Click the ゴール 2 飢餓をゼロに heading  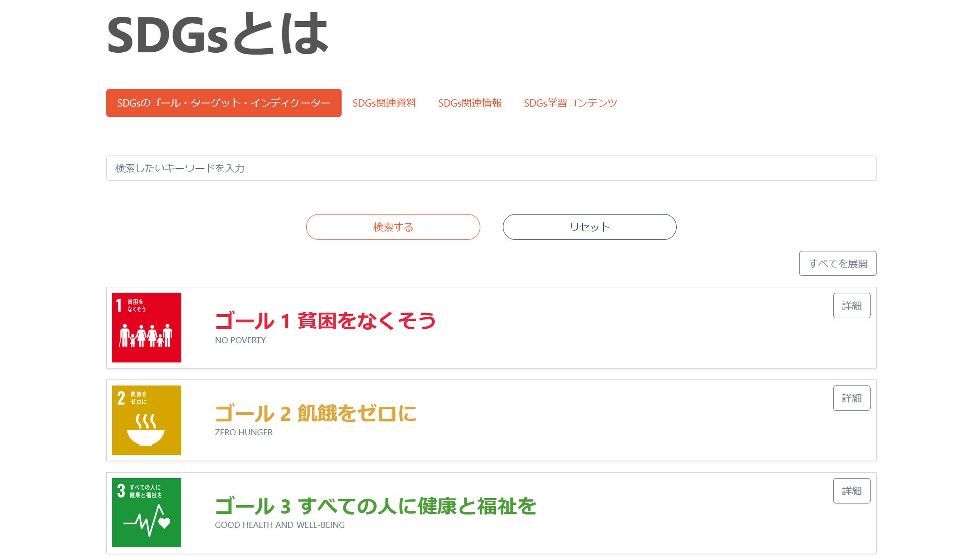[x=315, y=413]
